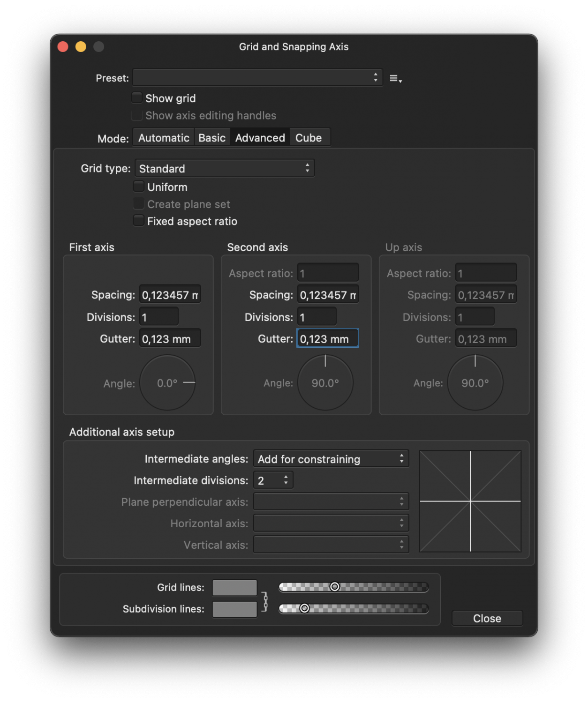The height and width of the screenshot is (703, 588).
Task: Click the Grid lines color swatch
Action: click(234, 587)
